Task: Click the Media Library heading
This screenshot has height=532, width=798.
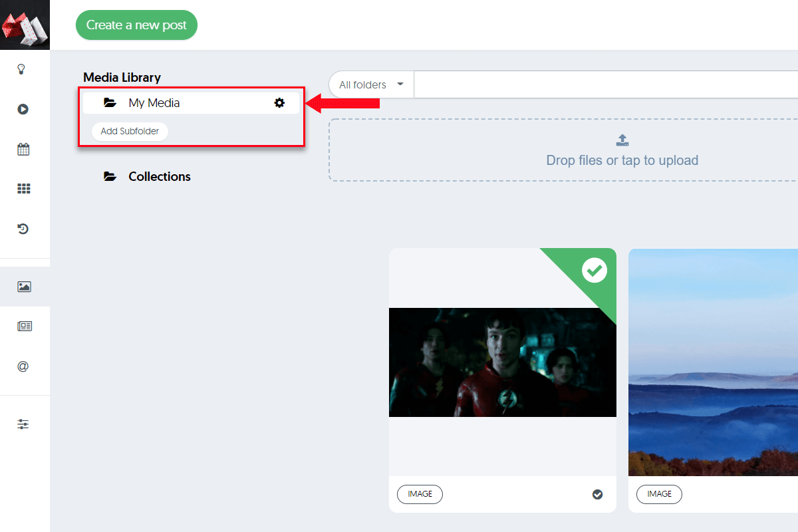Action: point(122,77)
